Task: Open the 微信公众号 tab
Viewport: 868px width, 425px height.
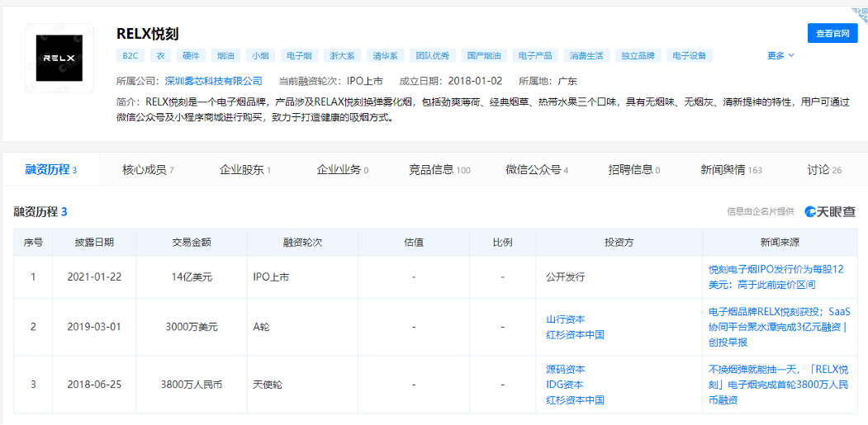Action: (x=537, y=170)
